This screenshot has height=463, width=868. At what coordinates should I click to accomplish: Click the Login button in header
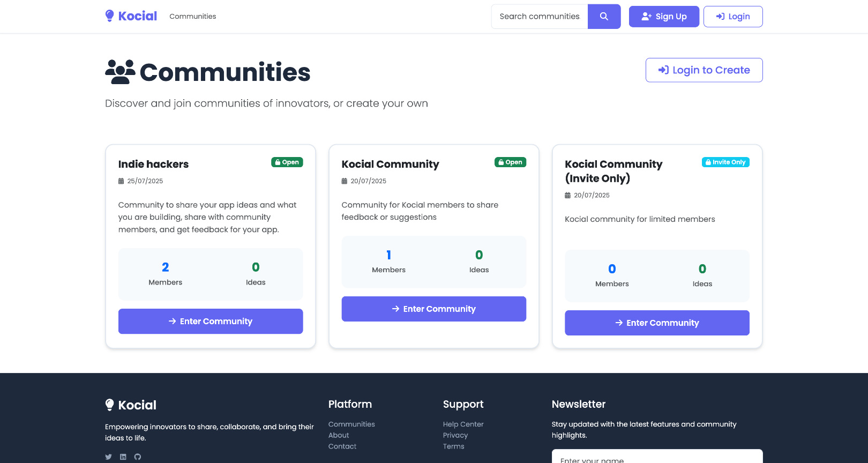(x=733, y=17)
